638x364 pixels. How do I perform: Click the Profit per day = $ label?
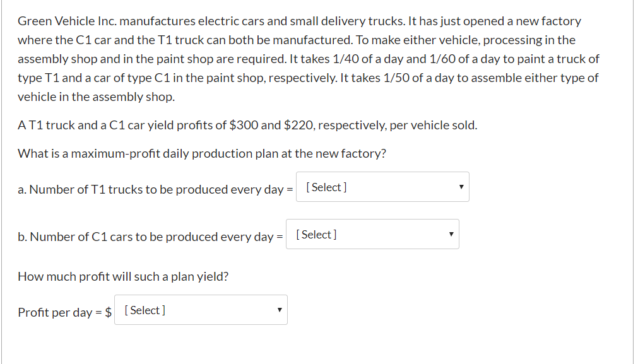(x=64, y=312)
